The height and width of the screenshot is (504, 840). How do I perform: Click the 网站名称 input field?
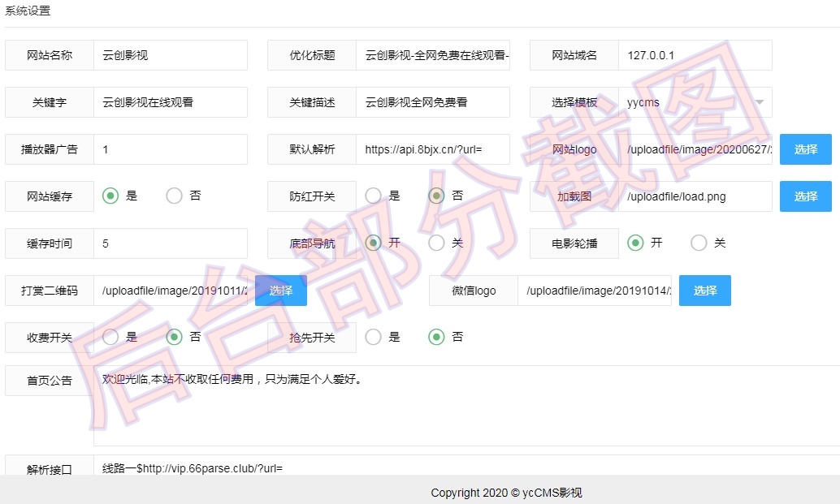pos(170,55)
